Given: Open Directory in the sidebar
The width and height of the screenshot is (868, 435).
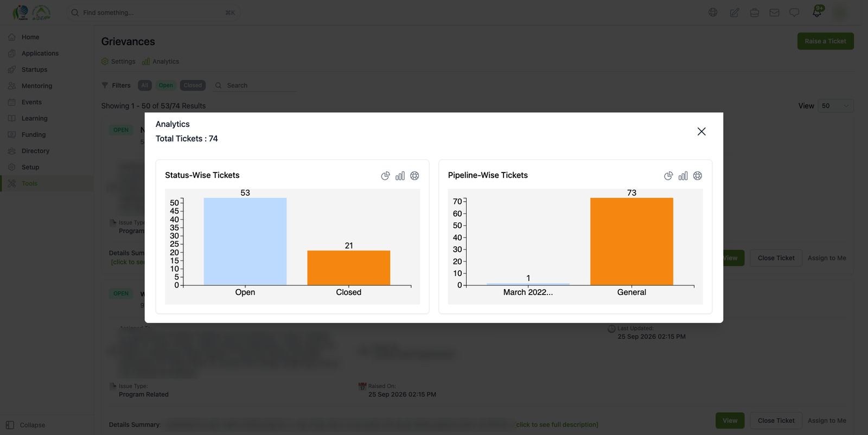Looking at the screenshot, I should [x=47, y=151].
